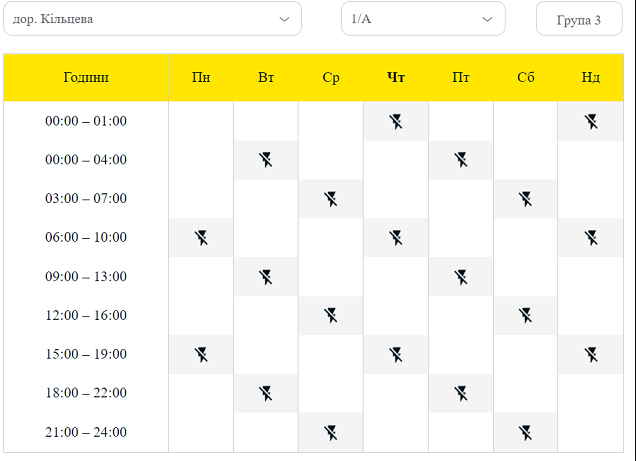Viewport: 636px width, 461px height.
Task: Click the outage icon for Sunday 15:00 – 19:00
Action: click(x=591, y=354)
